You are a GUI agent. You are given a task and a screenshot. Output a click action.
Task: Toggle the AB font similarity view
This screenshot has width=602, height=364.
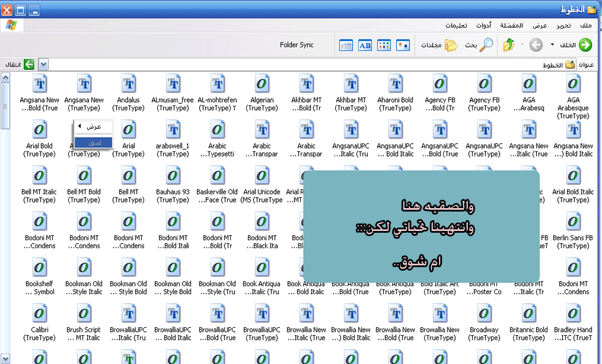pyautogui.click(x=365, y=45)
